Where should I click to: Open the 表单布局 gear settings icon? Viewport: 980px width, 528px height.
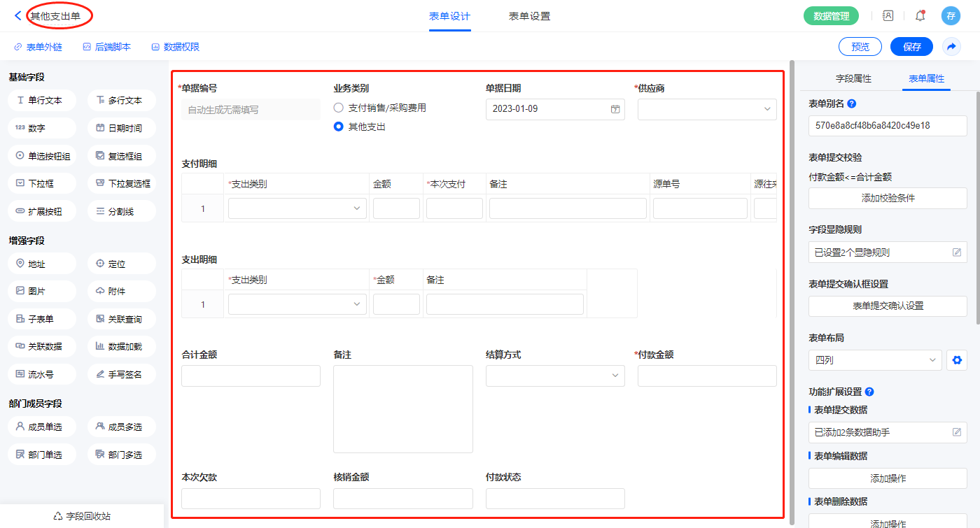click(x=957, y=360)
